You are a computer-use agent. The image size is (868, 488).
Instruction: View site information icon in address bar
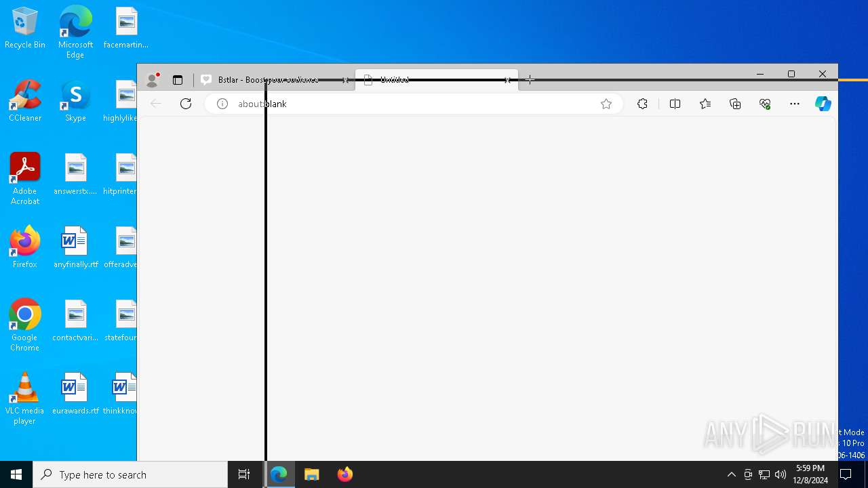(x=222, y=104)
